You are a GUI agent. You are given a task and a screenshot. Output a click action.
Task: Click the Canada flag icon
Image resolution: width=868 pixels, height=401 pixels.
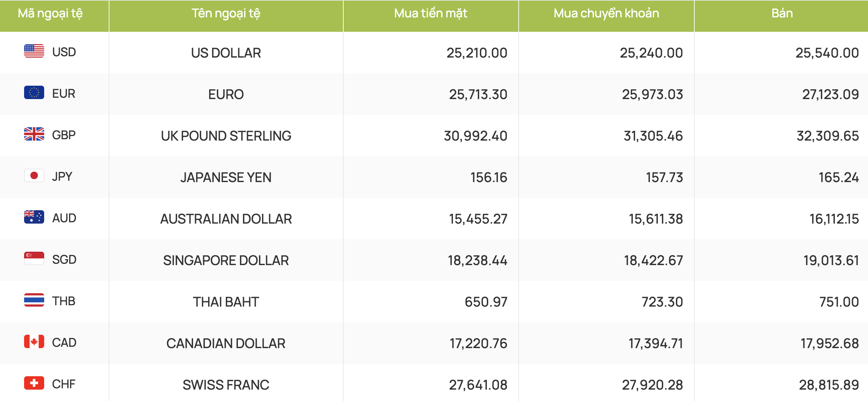[34, 341]
